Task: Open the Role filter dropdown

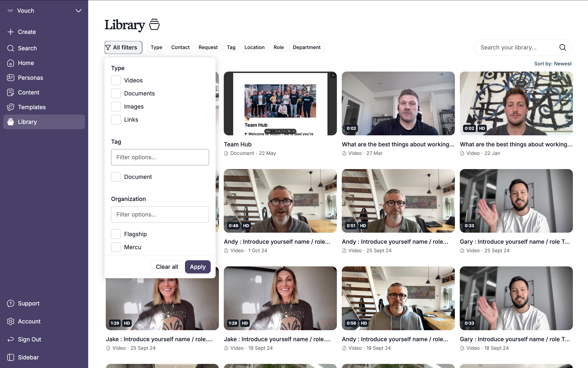Action: (278, 47)
